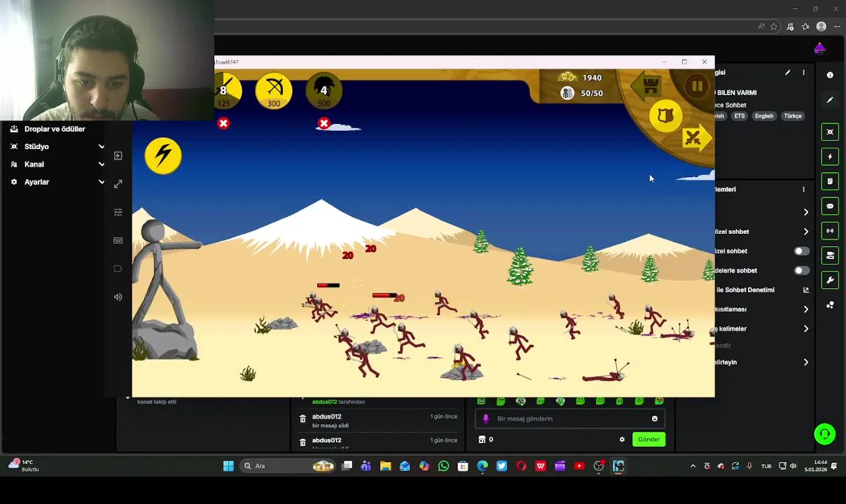Pause the stickman game
This screenshot has width=846, height=504.
point(697,86)
